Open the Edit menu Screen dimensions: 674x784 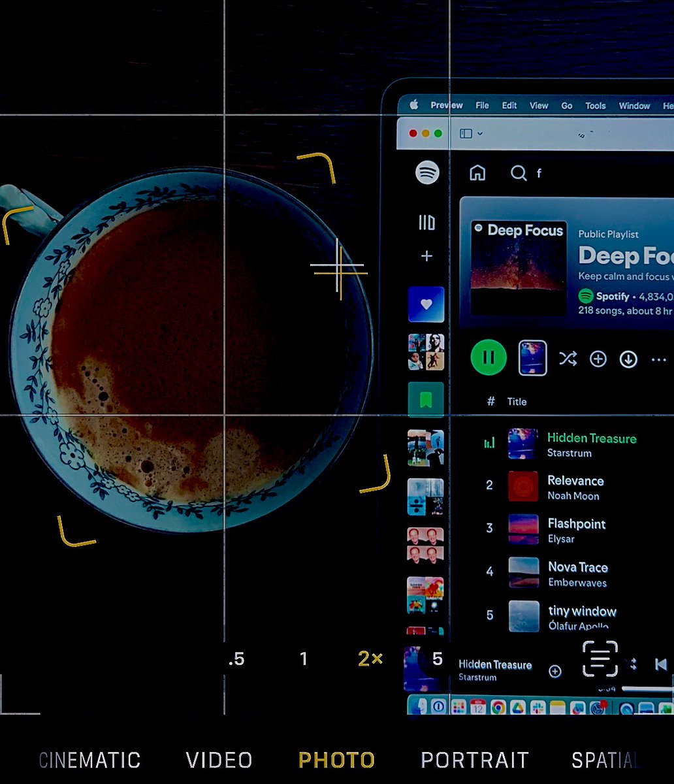(x=509, y=105)
